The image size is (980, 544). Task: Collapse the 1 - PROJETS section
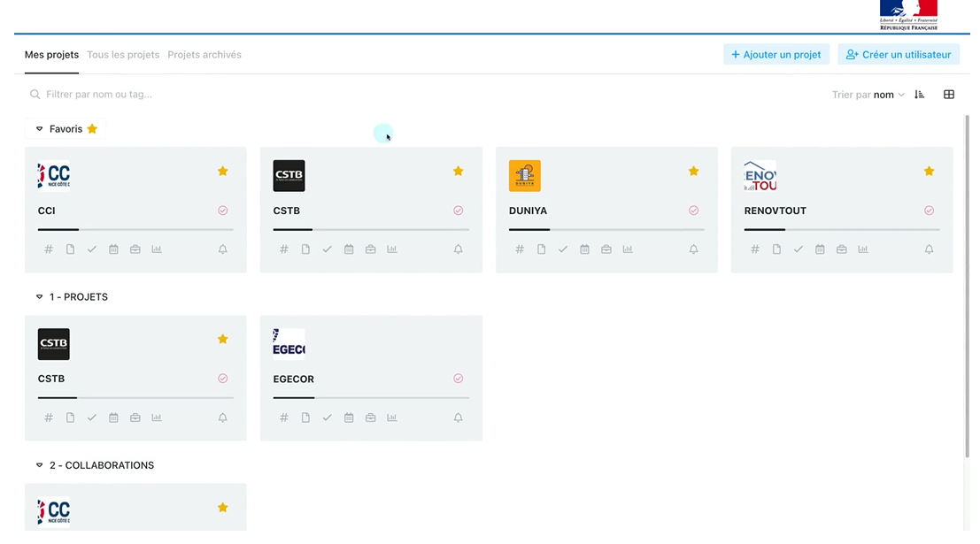coord(38,296)
